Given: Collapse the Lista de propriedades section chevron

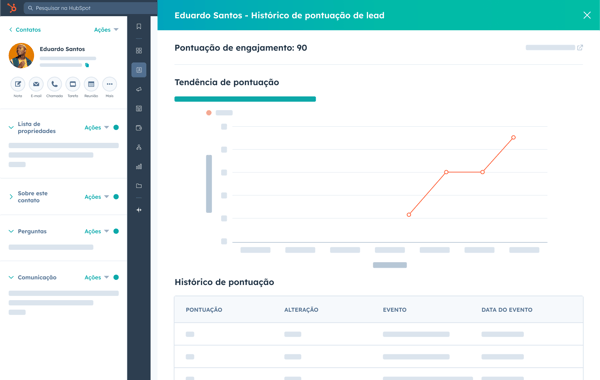Looking at the screenshot, I should pyautogui.click(x=11, y=127).
